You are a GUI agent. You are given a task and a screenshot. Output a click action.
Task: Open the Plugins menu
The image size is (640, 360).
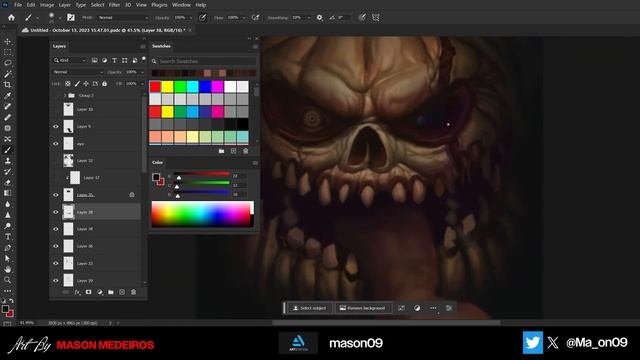coord(159,5)
